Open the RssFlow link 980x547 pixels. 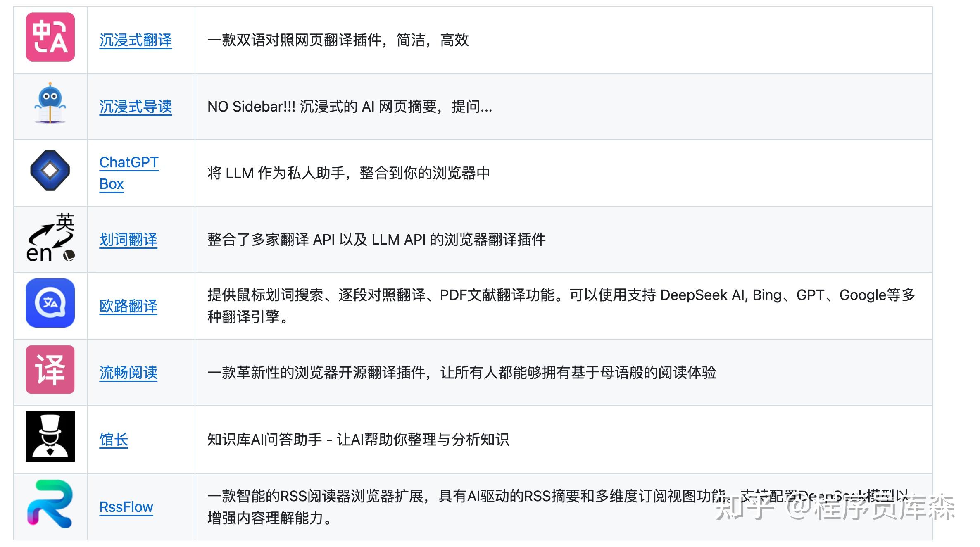(x=126, y=507)
